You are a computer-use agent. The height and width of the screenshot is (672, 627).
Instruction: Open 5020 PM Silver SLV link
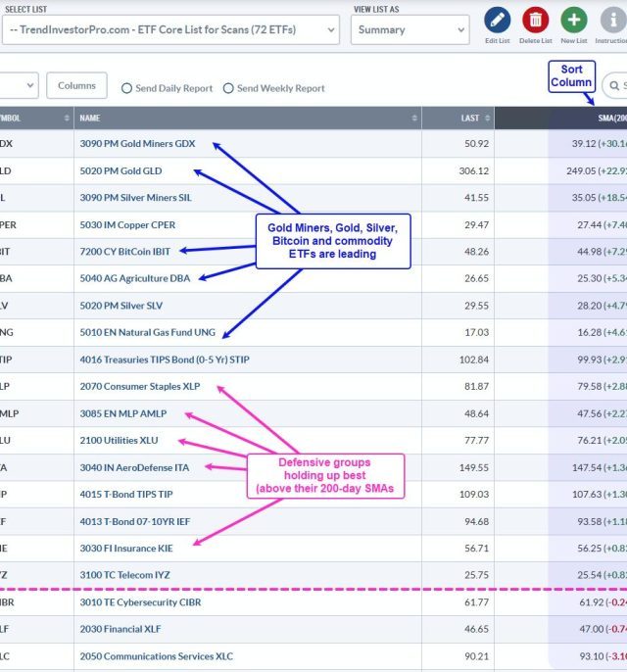click(x=121, y=306)
